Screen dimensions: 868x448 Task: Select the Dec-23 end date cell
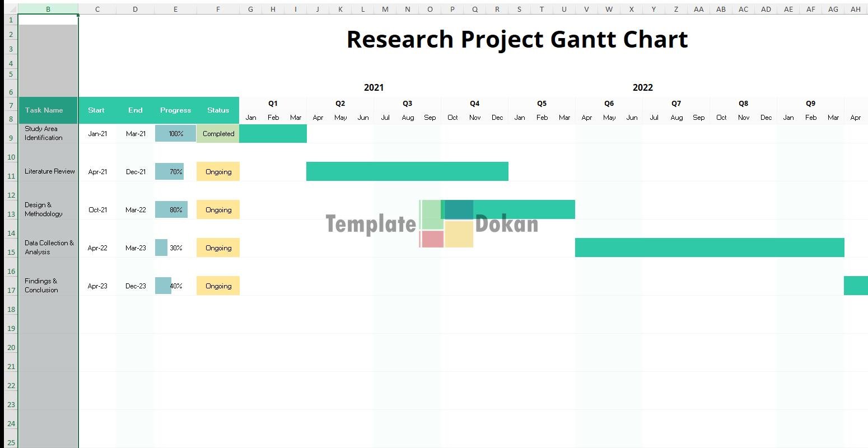(x=136, y=286)
